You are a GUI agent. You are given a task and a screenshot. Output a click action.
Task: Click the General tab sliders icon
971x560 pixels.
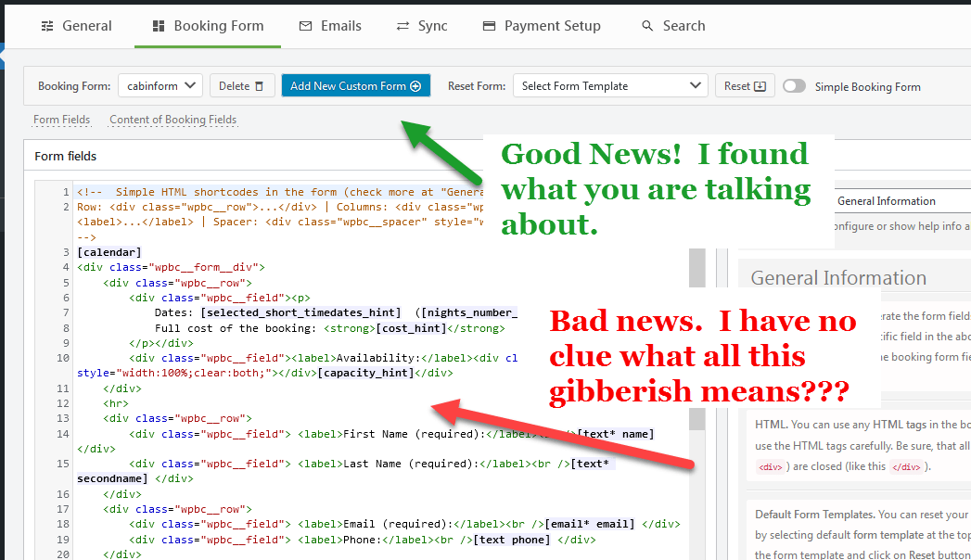[47, 26]
